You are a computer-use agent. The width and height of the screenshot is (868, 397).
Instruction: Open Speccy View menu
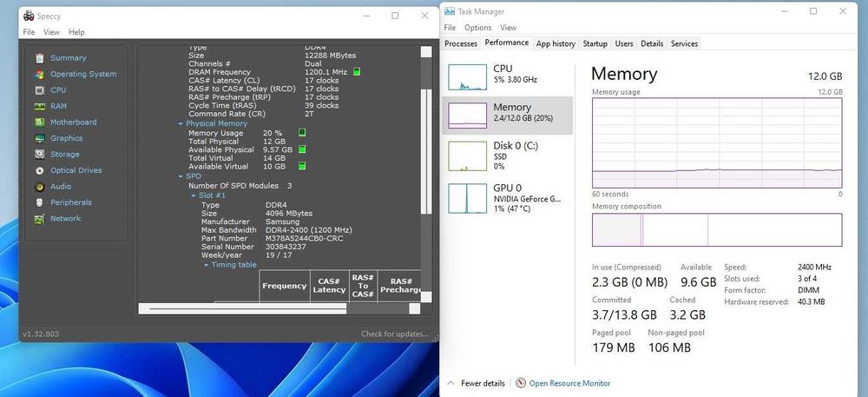click(51, 32)
